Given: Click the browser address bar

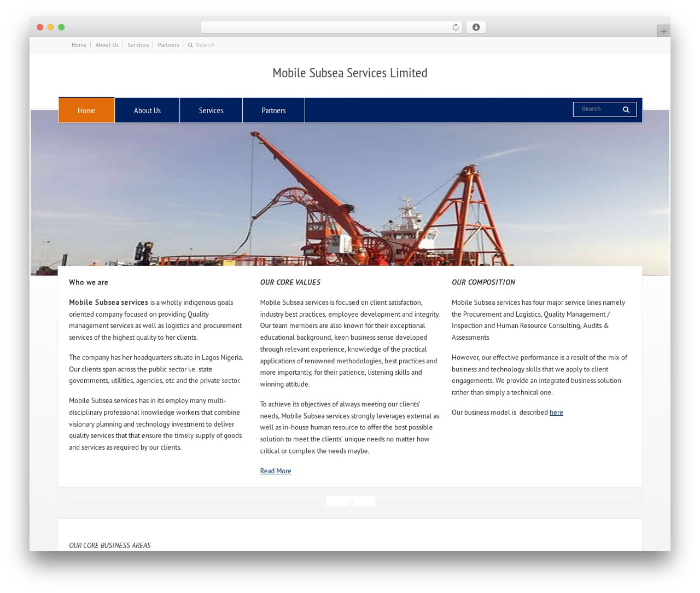Looking at the screenshot, I should pos(331,27).
